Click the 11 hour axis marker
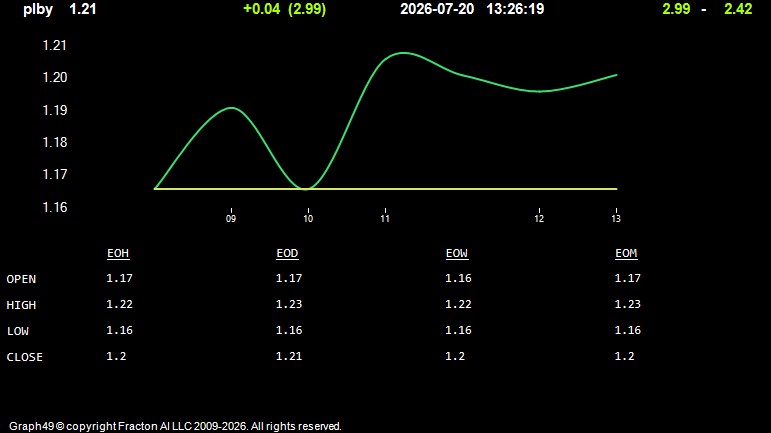The image size is (771, 433). (385, 218)
